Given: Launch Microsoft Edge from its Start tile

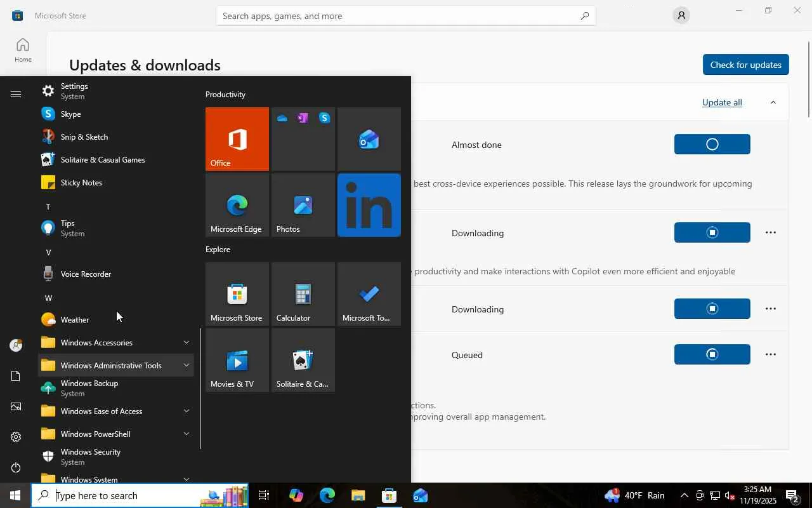Looking at the screenshot, I should click(237, 205).
